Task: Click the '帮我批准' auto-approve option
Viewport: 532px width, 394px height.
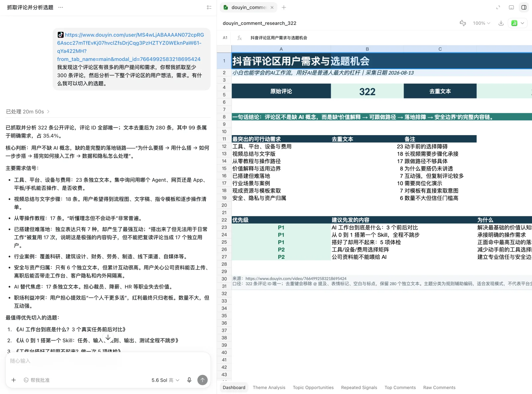Action: pyautogui.click(x=37, y=380)
